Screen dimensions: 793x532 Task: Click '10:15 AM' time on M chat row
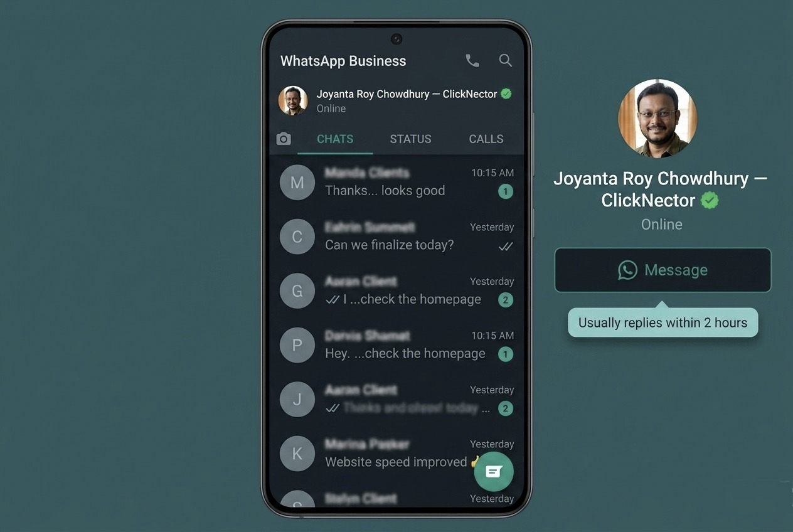tap(492, 173)
